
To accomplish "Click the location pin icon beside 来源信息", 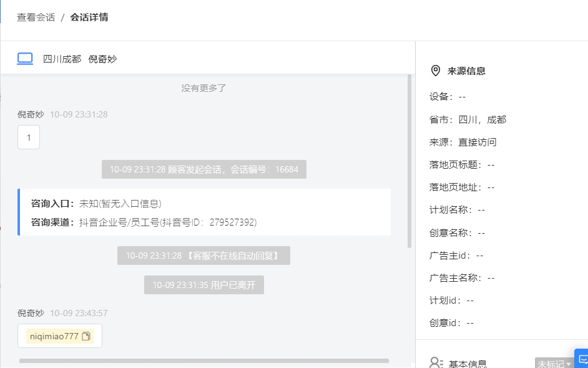I will coord(435,71).
